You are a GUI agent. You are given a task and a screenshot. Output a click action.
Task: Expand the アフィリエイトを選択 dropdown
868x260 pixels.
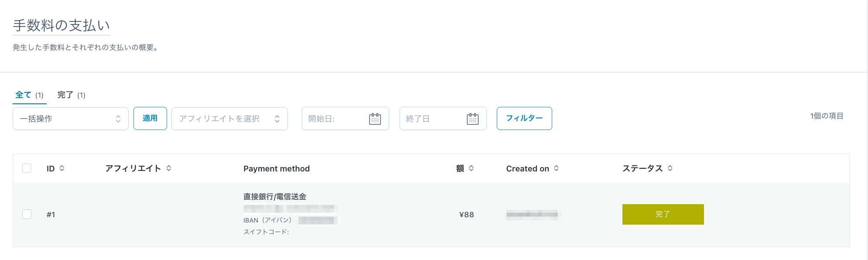tap(229, 119)
